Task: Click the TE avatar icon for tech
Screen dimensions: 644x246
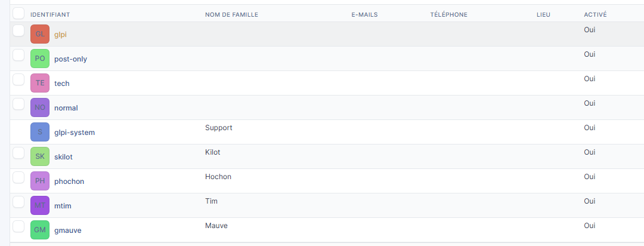Action: pyautogui.click(x=40, y=83)
